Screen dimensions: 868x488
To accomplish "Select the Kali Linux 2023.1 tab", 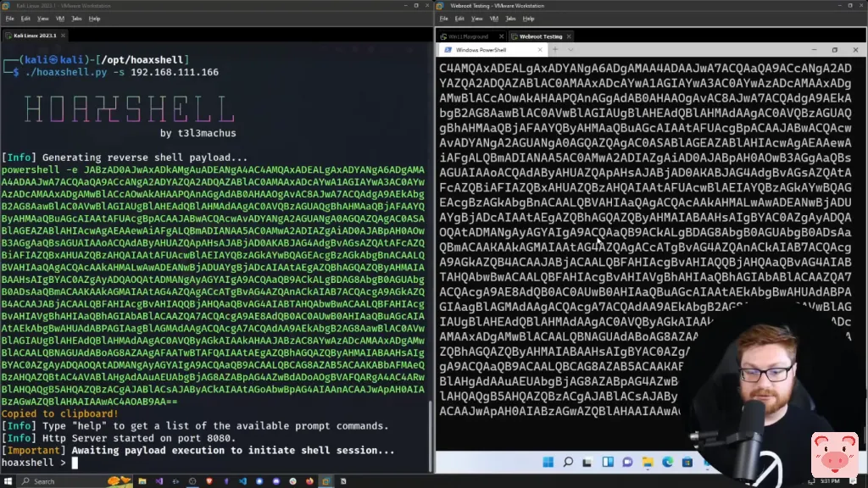I will (34, 36).
